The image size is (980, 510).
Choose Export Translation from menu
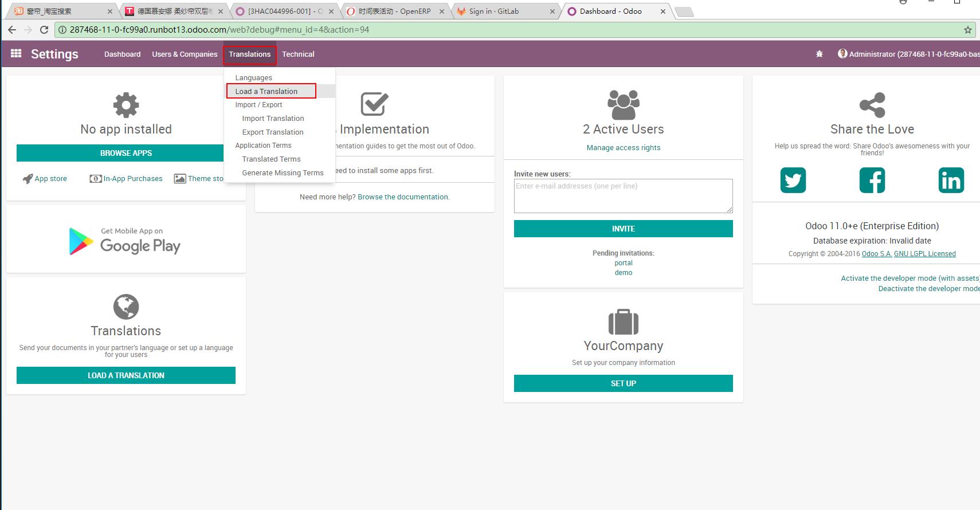[x=273, y=132]
